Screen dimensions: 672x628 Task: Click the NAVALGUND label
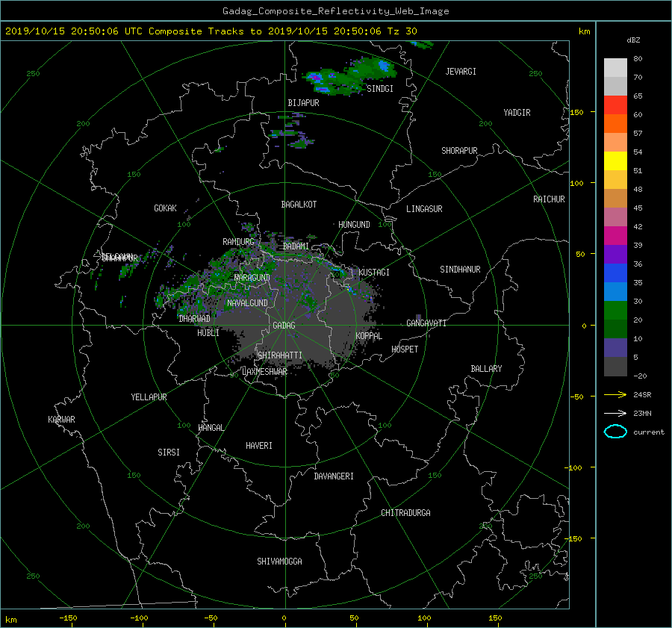(x=247, y=303)
